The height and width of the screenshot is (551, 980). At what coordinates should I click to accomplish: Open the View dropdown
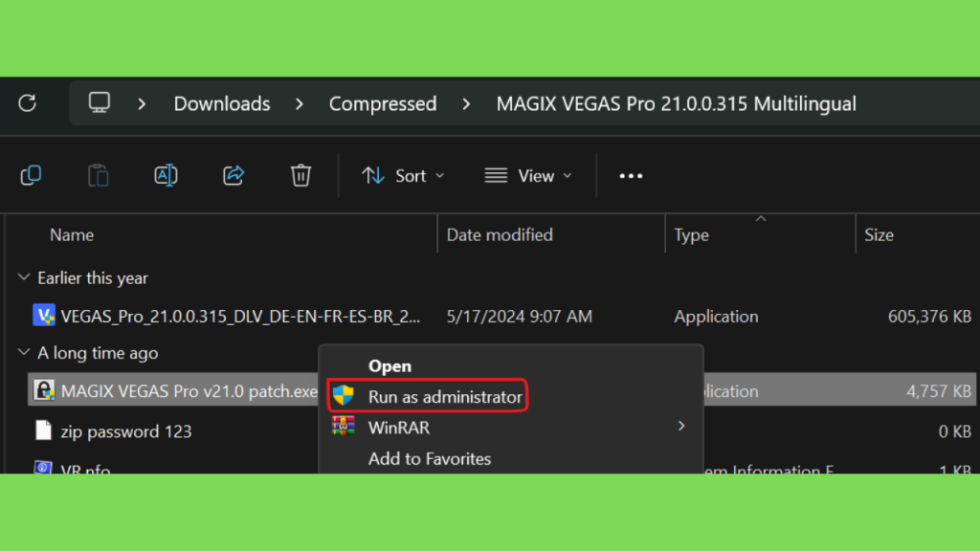point(528,176)
